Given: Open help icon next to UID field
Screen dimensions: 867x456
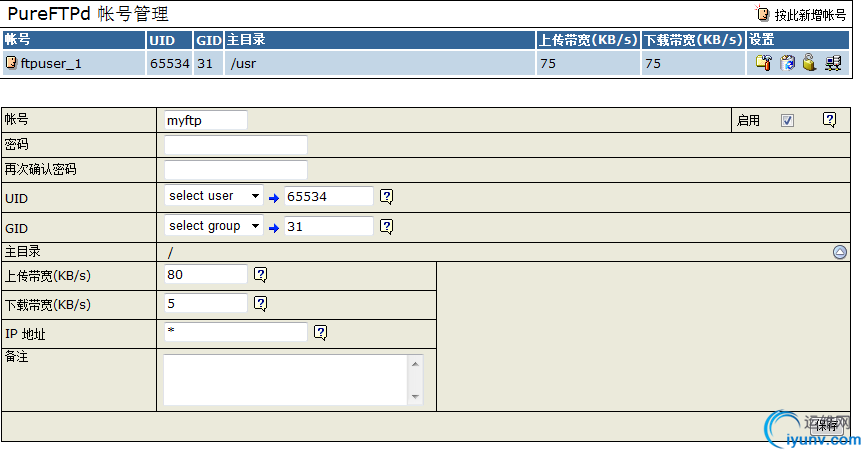Looking at the screenshot, I should pos(387,197).
